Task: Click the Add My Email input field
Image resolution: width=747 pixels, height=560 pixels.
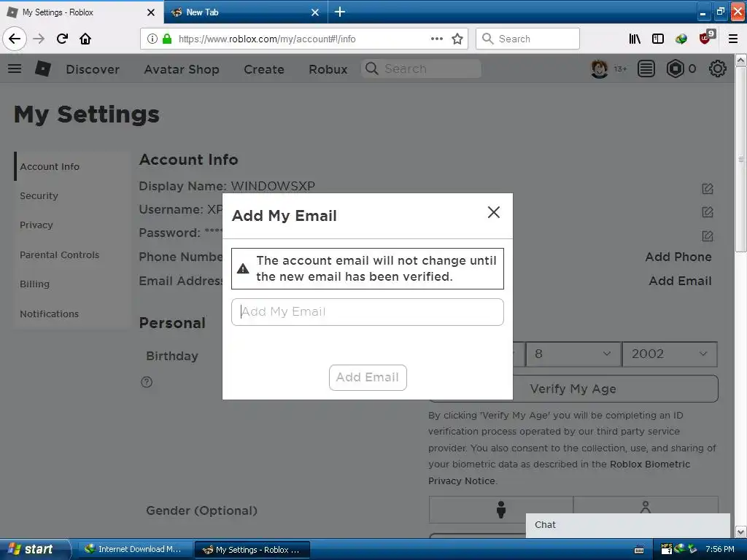Action: 368,312
